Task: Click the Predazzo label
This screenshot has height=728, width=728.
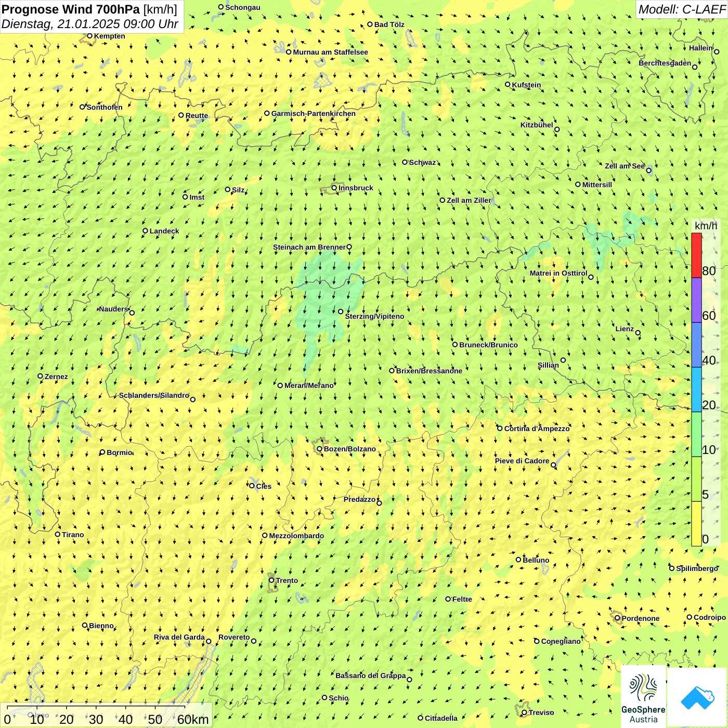Action: click(359, 499)
